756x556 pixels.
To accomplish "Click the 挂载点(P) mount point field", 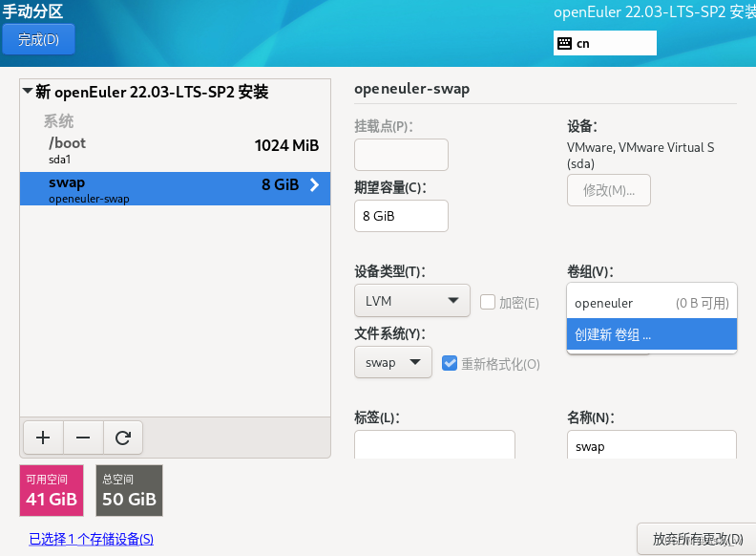I will click(x=401, y=155).
